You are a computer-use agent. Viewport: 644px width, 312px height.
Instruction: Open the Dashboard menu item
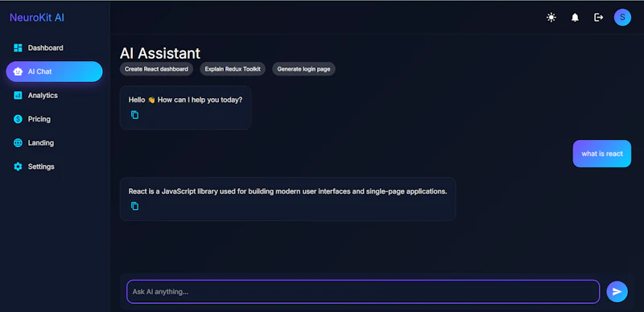(54, 48)
